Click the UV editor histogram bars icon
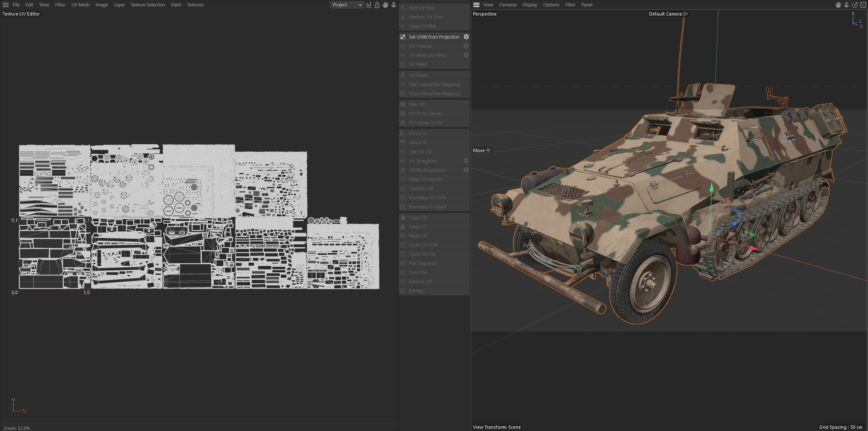 (x=369, y=5)
